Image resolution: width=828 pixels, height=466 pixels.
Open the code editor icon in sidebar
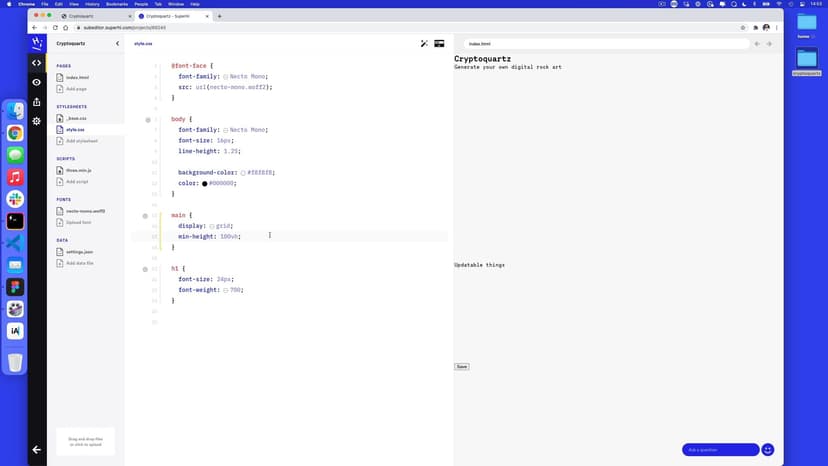(x=37, y=62)
